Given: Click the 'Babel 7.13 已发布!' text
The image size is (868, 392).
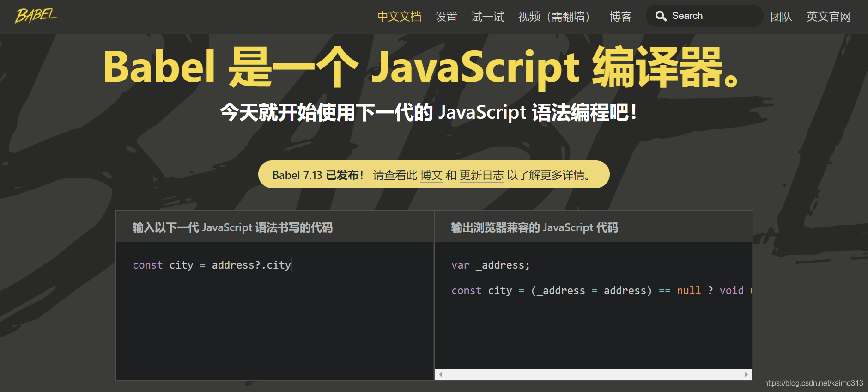Looking at the screenshot, I should click(x=318, y=175).
